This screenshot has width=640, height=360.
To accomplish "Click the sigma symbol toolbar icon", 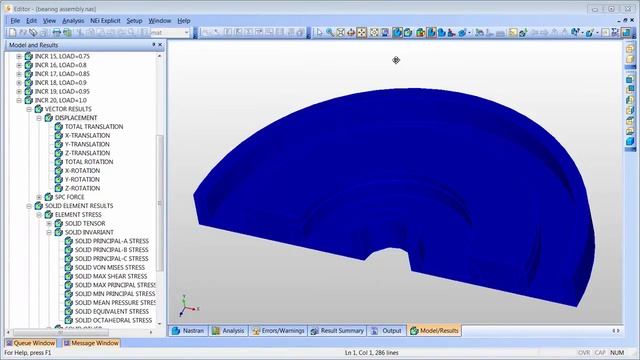I will (x=615, y=33).
